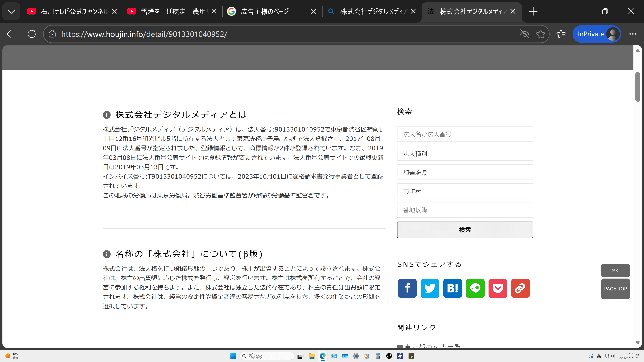This screenshot has width=644, height=362.
Task: Open the Calculator taskbar icon
Action: coord(378,356)
